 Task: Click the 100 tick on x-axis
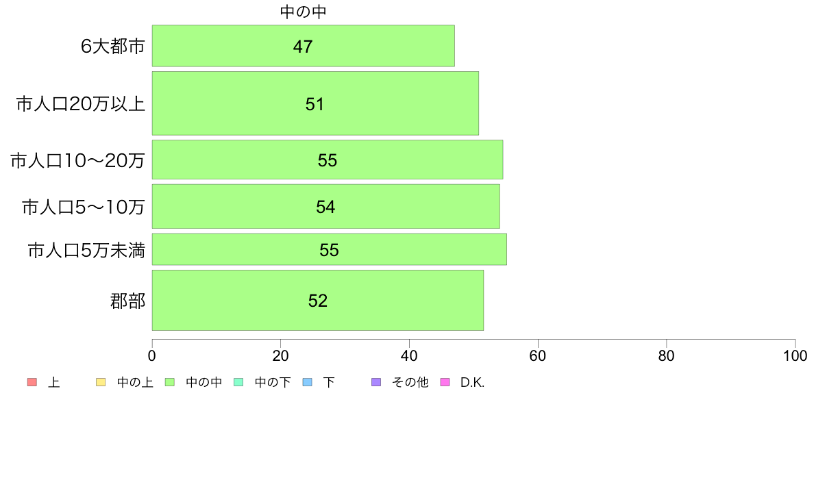tap(795, 355)
